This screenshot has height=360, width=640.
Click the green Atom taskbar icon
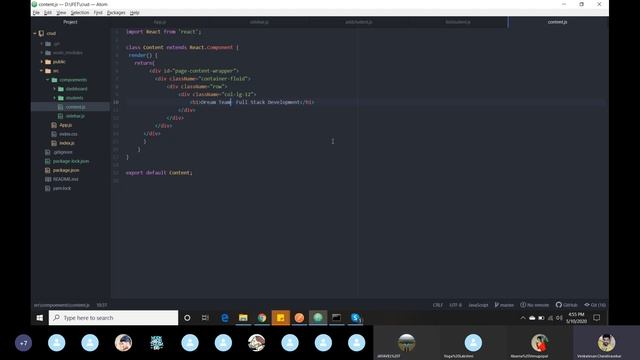(318, 318)
